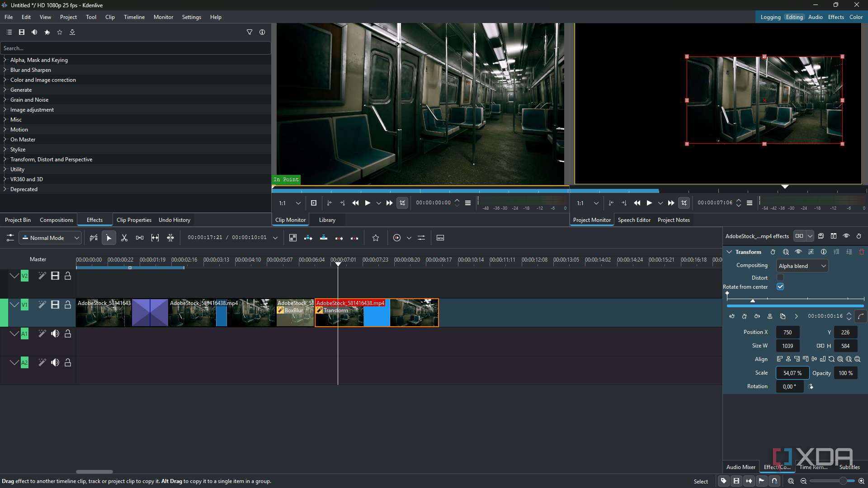The width and height of the screenshot is (868, 488).
Task: Select the Audio workspace layout
Action: pos(815,17)
